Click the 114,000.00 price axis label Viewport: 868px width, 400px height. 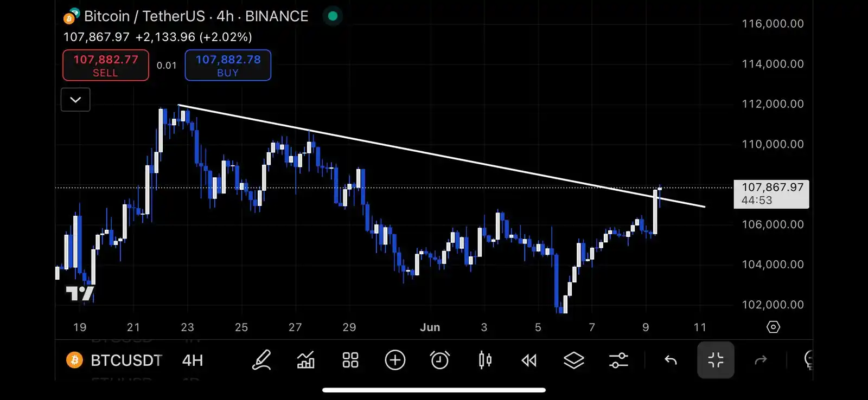pyautogui.click(x=773, y=64)
